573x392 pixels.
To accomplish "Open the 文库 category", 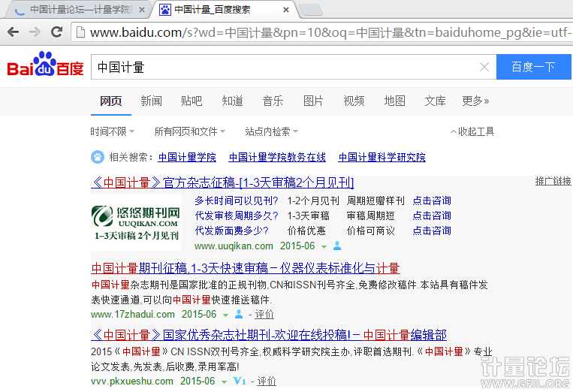I will (435, 101).
